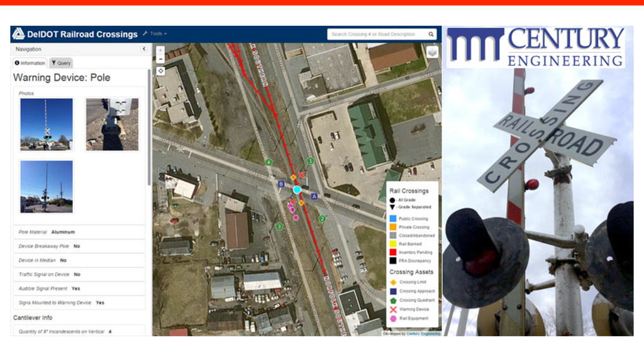Select the lower red X warning device

292,202
